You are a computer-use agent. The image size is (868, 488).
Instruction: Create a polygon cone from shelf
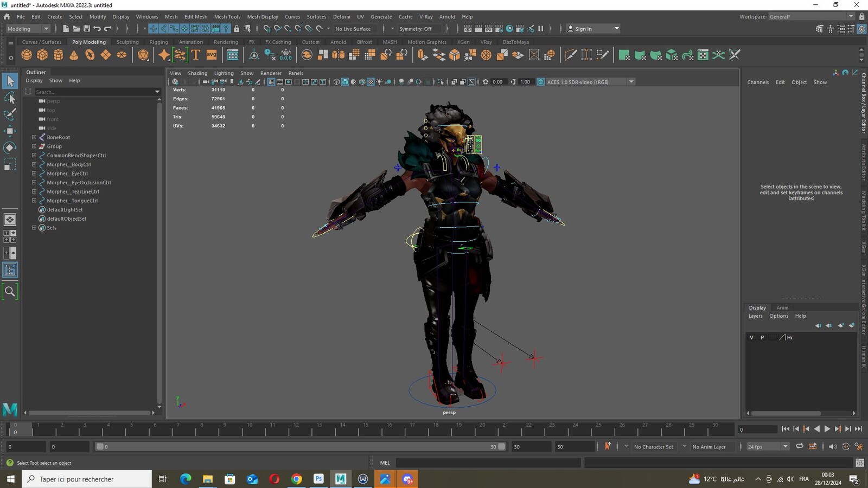(74, 55)
